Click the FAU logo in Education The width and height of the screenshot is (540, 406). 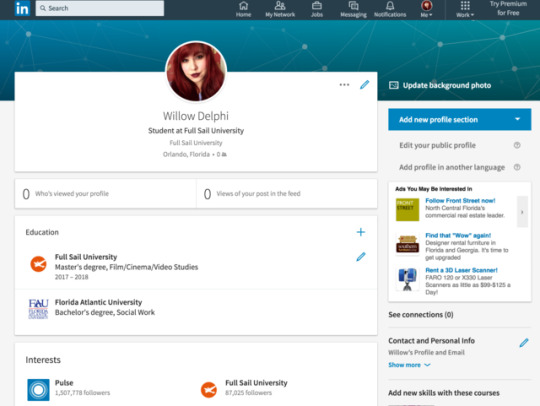[38, 309]
